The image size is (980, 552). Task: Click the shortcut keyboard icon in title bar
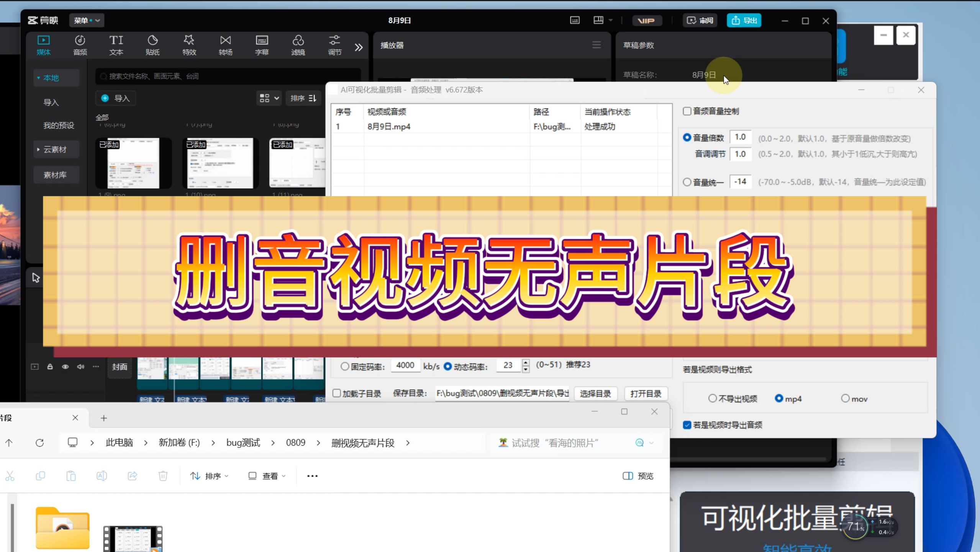575,20
